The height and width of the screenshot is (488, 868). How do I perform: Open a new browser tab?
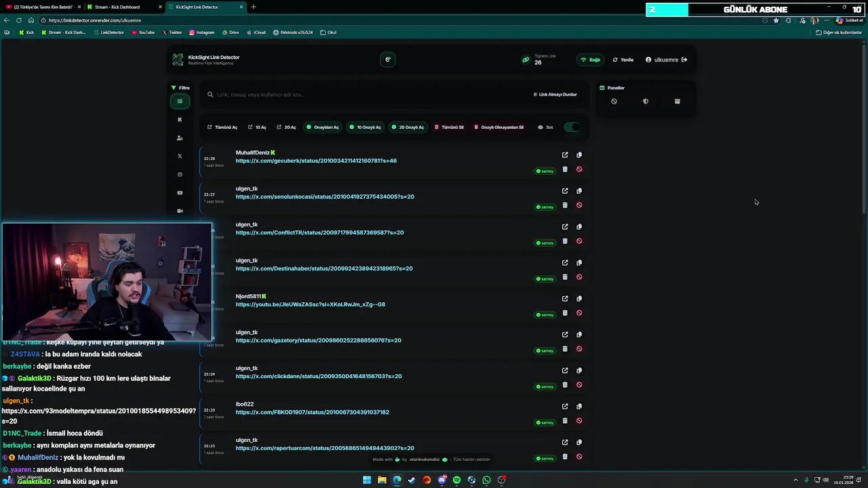254,7
